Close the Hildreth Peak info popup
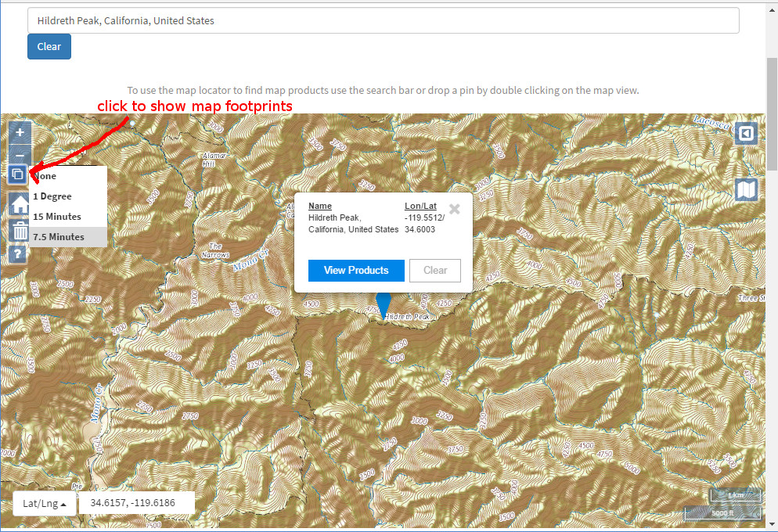The width and height of the screenshot is (778, 532). pos(454,209)
